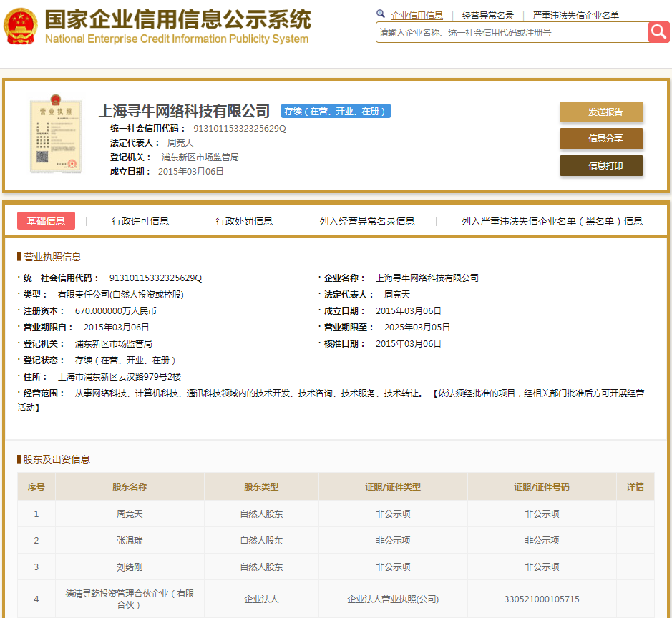Switch to the 基础信息 tab
672x618 pixels.
(46, 221)
